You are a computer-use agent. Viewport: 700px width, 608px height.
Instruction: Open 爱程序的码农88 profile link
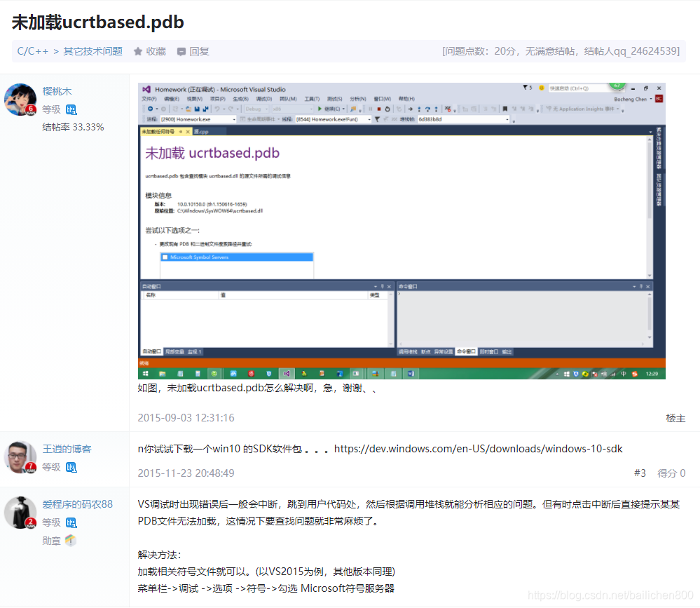(x=78, y=504)
